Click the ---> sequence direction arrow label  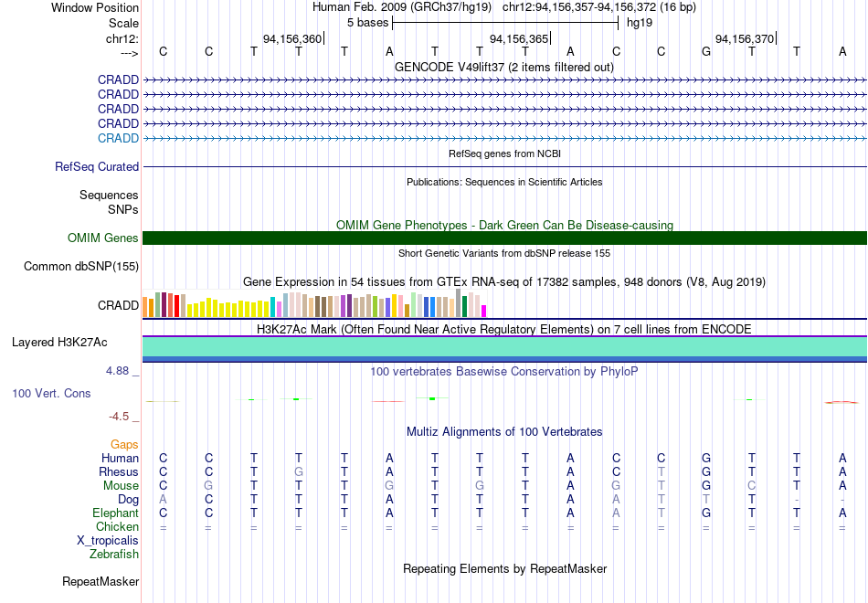point(129,53)
